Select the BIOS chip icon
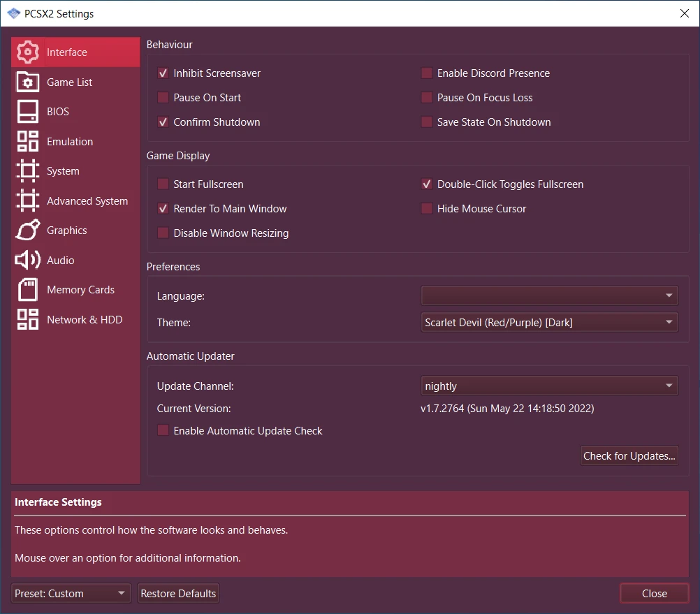 tap(28, 112)
